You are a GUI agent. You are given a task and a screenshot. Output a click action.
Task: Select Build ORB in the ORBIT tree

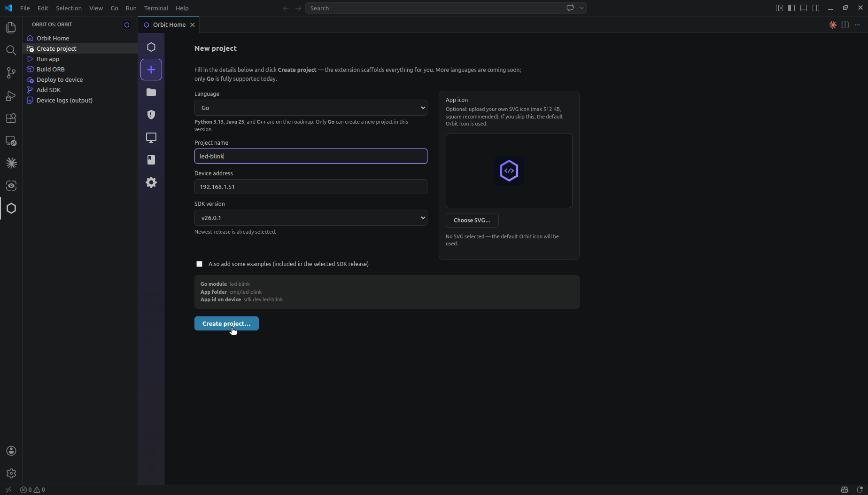click(80, 69)
